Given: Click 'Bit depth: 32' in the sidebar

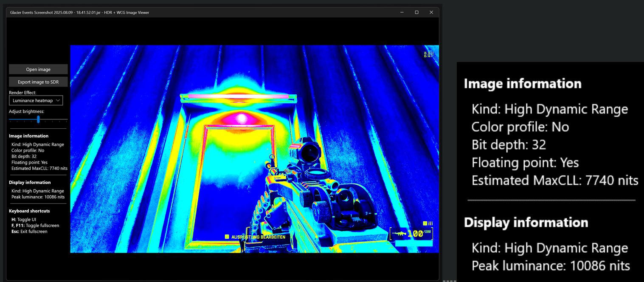Looking at the screenshot, I should [24, 156].
